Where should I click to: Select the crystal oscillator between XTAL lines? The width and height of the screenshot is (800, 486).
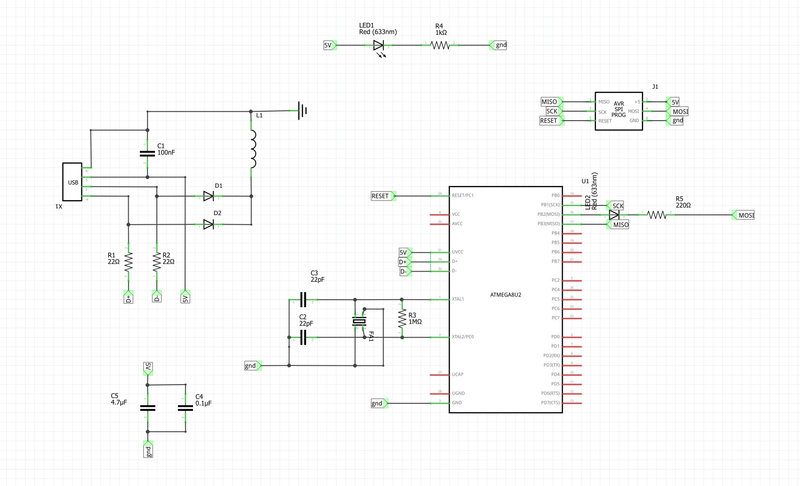point(358,321)
